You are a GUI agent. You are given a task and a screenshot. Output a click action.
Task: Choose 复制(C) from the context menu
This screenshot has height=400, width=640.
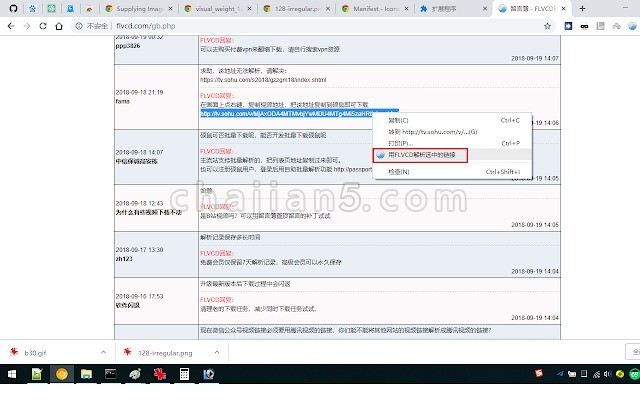coord(452,120)
